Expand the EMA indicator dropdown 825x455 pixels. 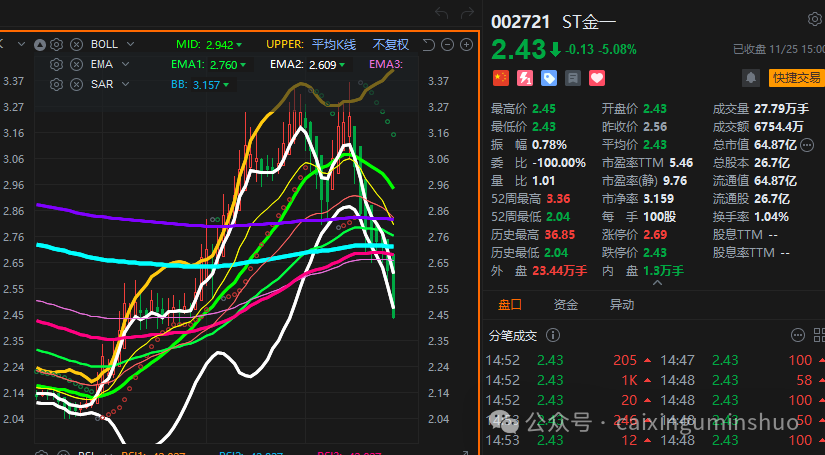click(x=123, y=64)
